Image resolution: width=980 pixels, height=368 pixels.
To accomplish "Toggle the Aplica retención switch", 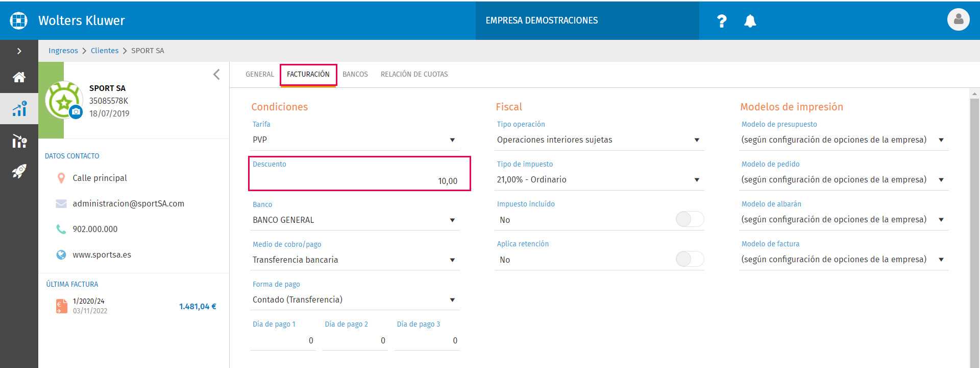I will 690,259.
